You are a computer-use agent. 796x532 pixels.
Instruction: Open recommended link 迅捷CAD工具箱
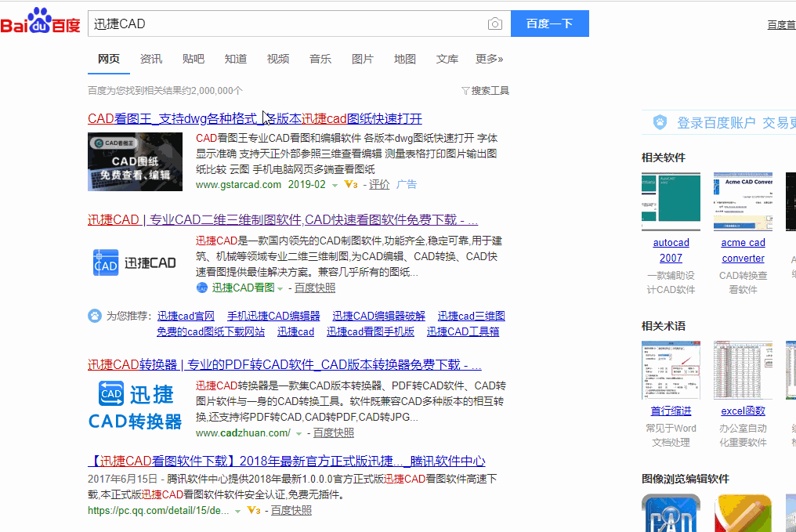(x=463, y=331)
